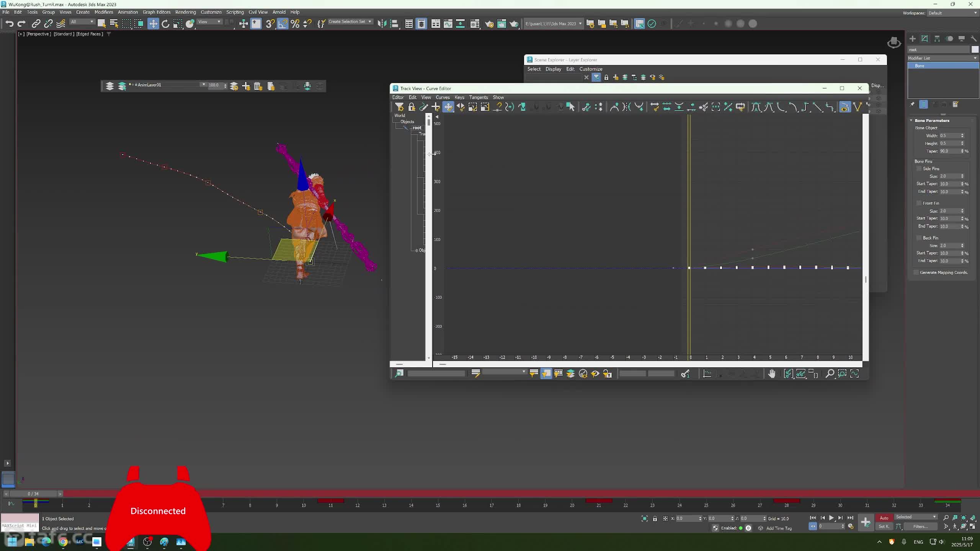Select the Select and Link tool

(36, 24)
